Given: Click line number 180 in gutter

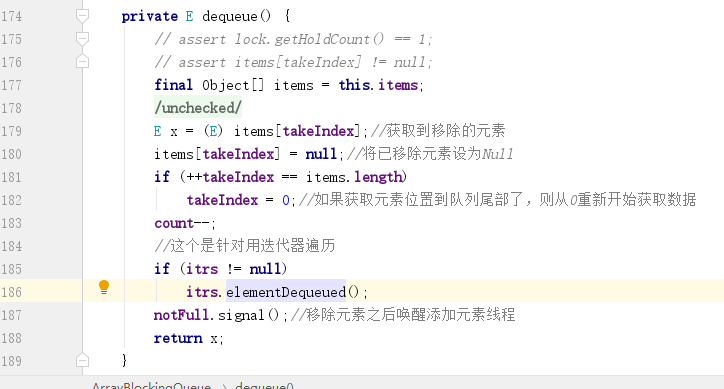Looking at the screenshot, I should [12, 154].
